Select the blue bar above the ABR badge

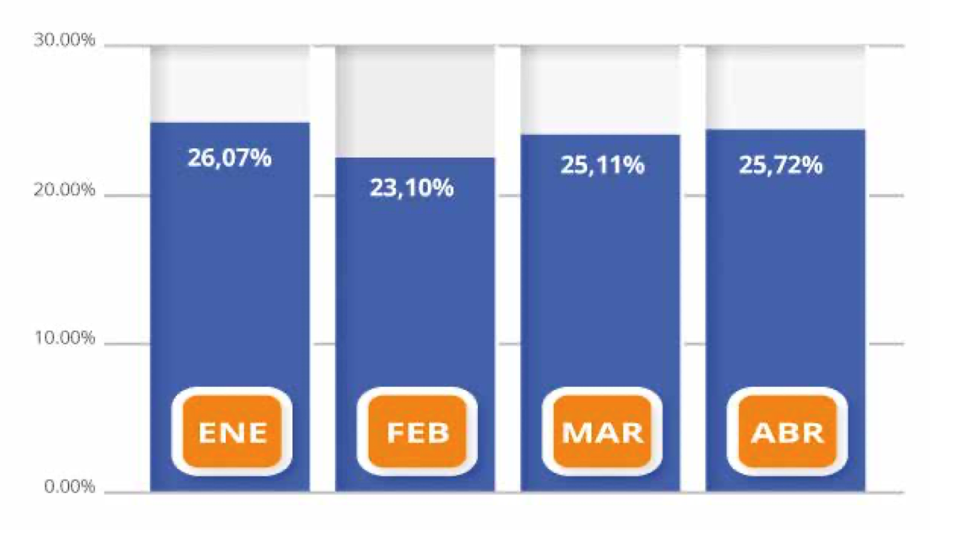785,279
